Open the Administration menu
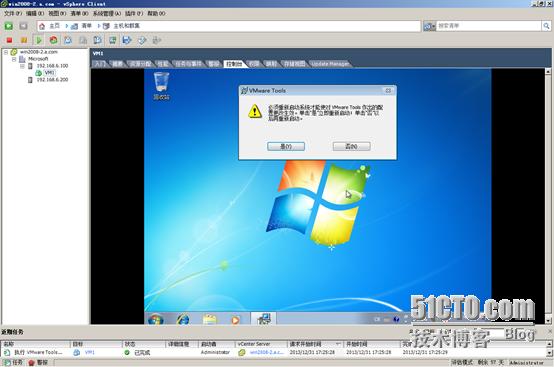The image size is (554, 367). [106, 13]
